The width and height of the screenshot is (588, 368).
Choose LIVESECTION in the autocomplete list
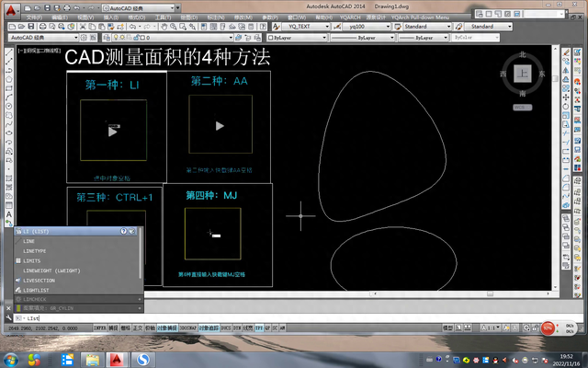click(x=40, y=280)
